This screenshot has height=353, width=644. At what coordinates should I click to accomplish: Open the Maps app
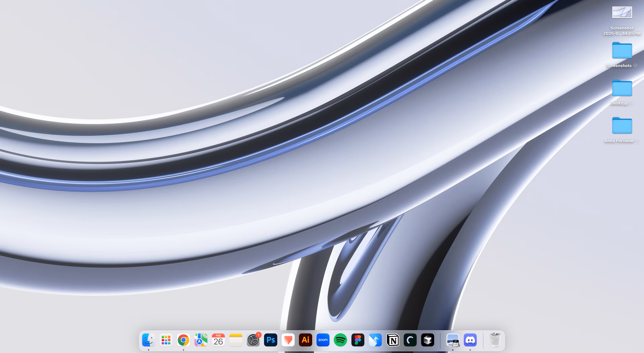(201, 340)
